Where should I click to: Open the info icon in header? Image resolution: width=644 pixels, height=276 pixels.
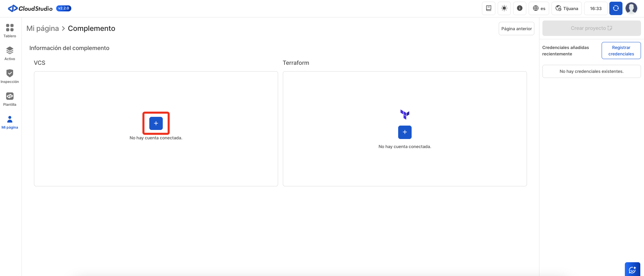point(520,8)
